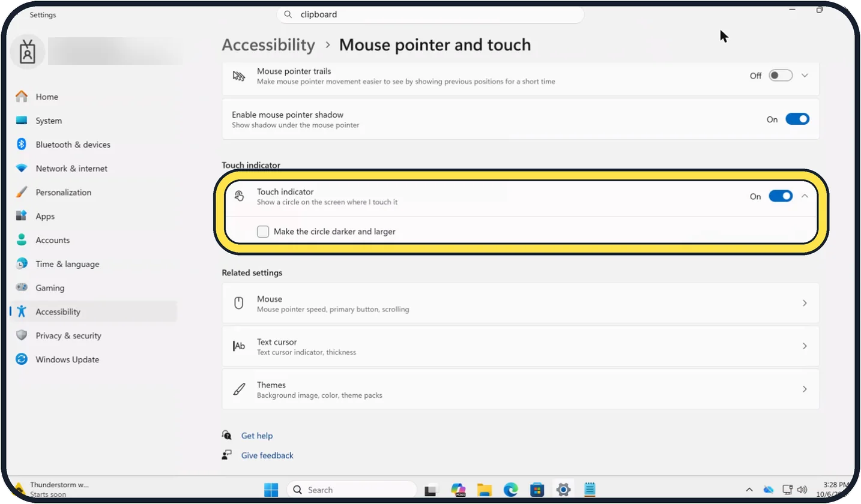
Task: Click the Gaming controller icon
Action: [22, 288]
